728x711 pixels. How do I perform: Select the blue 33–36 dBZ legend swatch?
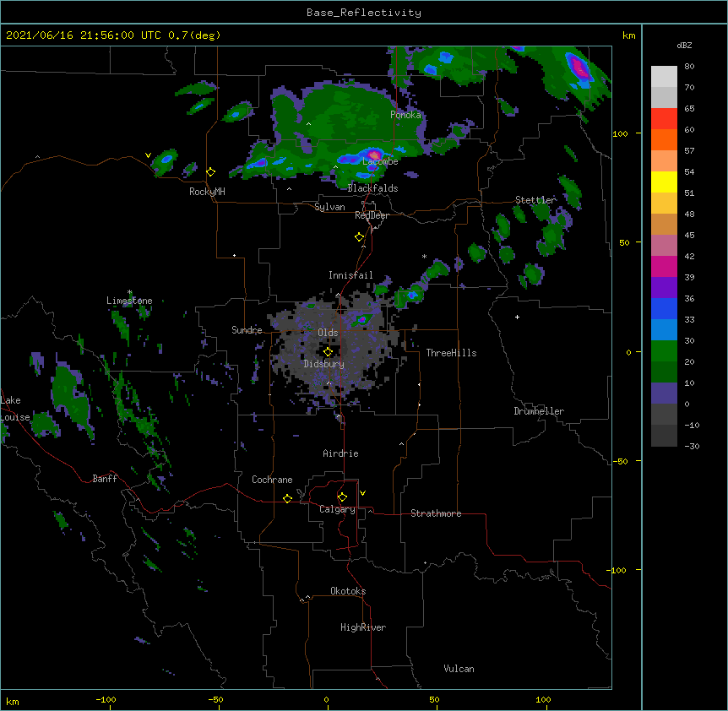pos(664,308)
